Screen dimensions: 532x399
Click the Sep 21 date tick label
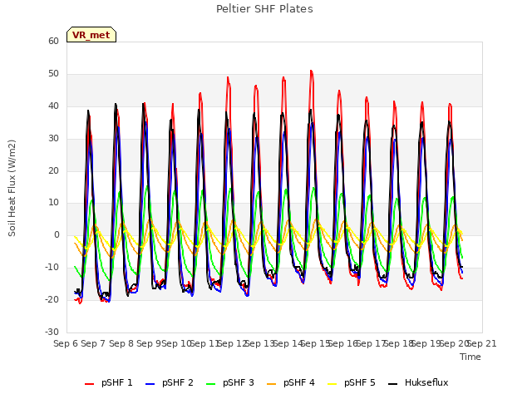coord(482,343)
